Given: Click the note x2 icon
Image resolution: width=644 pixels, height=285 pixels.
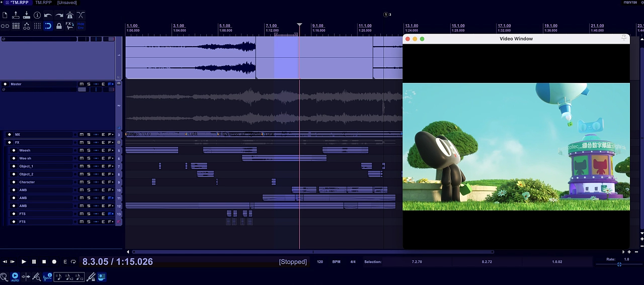Looking at the screenshot, I should point(69,276).
